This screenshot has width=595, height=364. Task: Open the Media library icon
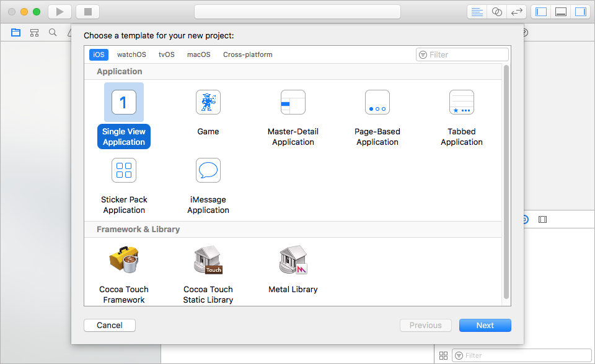(x=543, y=220)
